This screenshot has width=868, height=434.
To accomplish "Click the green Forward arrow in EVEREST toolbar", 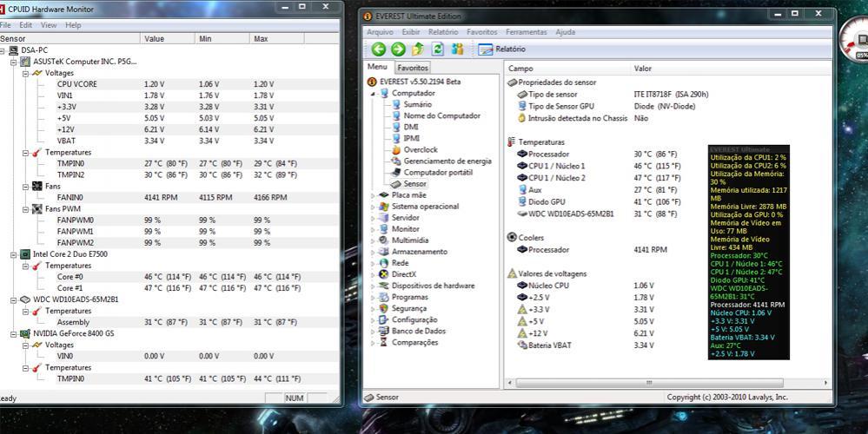I will click(x=398, y=49).
